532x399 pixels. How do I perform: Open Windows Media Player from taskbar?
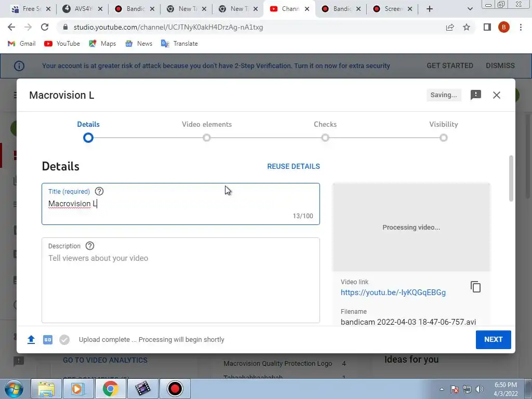78,389
